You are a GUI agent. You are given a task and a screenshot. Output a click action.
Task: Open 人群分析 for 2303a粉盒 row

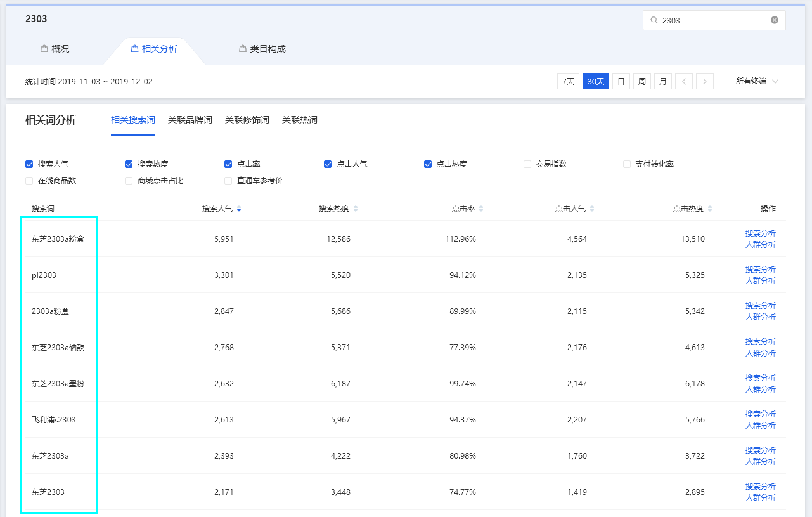click(761, 317)
